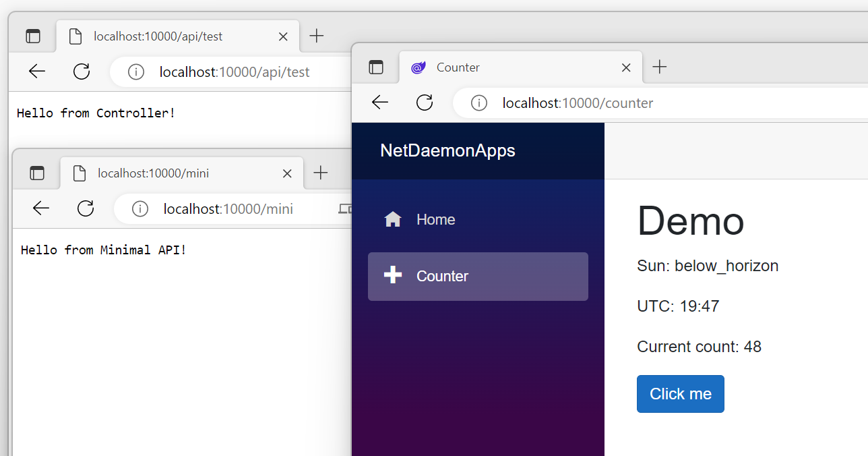Reload the localhost:10000/mini page
The width and height of the screenshot is (868, 456).
click(86, 208)
